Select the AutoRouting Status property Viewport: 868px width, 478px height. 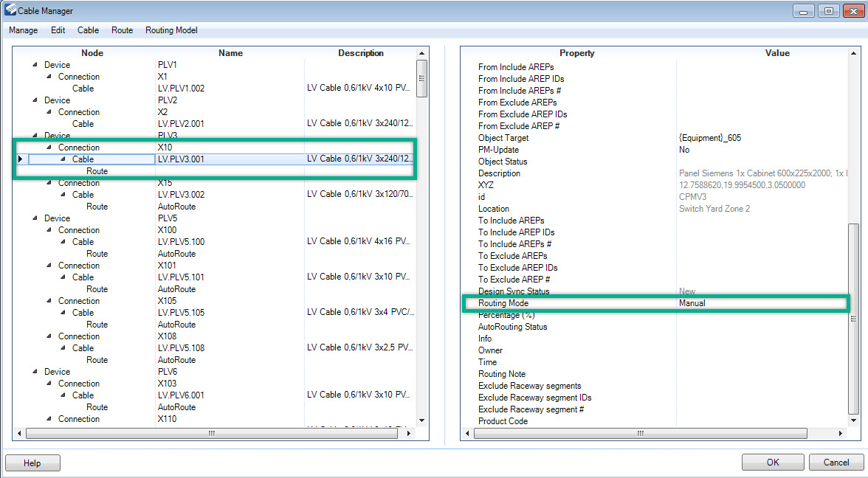512,327
